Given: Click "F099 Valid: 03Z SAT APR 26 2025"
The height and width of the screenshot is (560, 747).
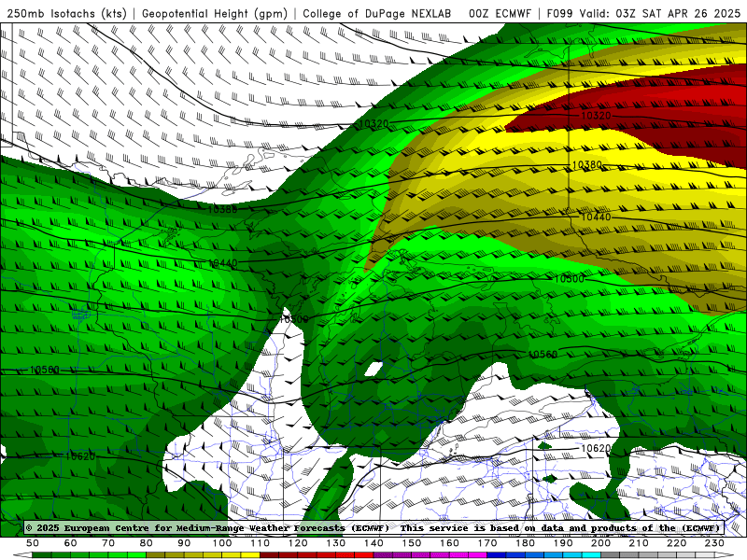Looking at the screenshot, I should tap(643, 14).
